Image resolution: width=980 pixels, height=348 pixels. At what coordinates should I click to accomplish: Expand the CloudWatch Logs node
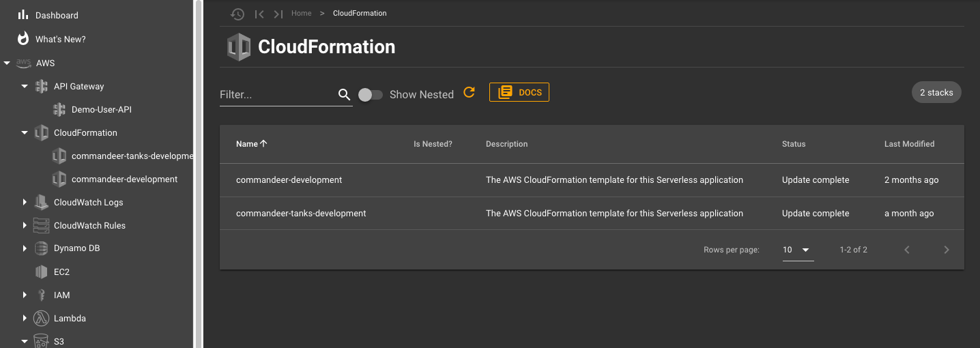pos(25,202)
